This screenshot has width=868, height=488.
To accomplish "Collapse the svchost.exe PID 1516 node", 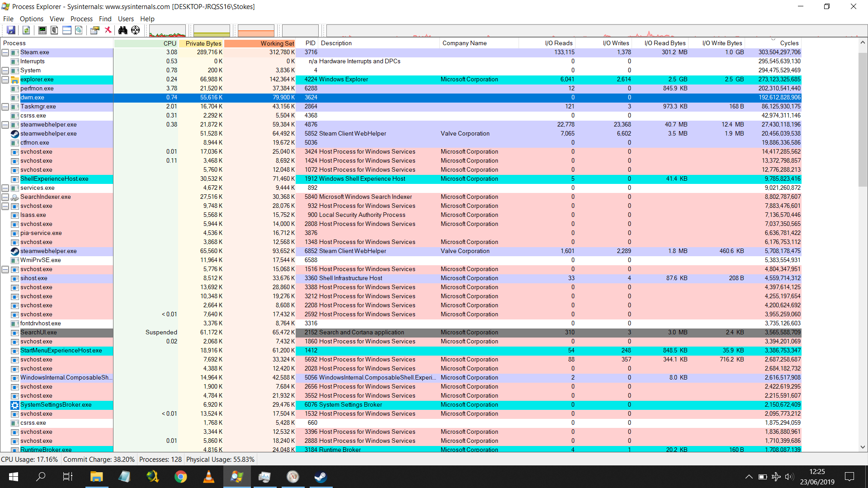I will coord(5,269).
